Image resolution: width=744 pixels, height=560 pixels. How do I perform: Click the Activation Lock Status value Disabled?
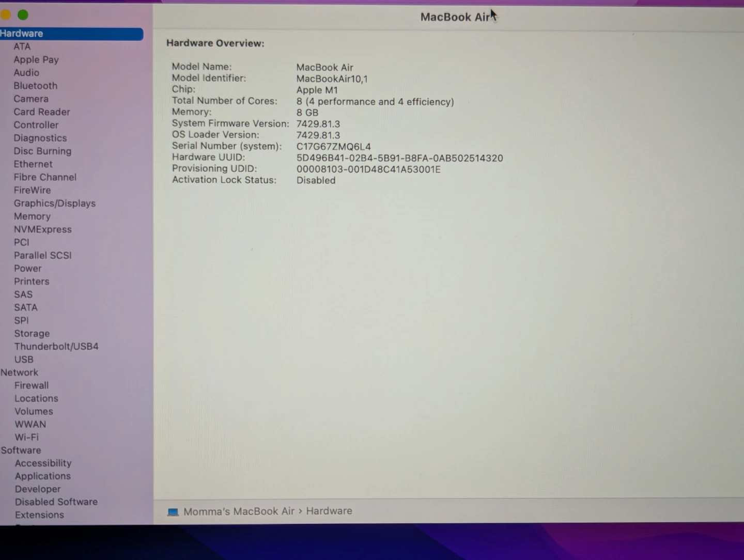[x=316, y=180]
